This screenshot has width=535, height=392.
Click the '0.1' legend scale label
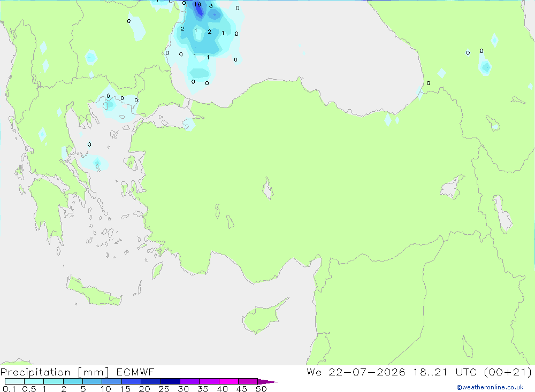(x=9, y=389)
